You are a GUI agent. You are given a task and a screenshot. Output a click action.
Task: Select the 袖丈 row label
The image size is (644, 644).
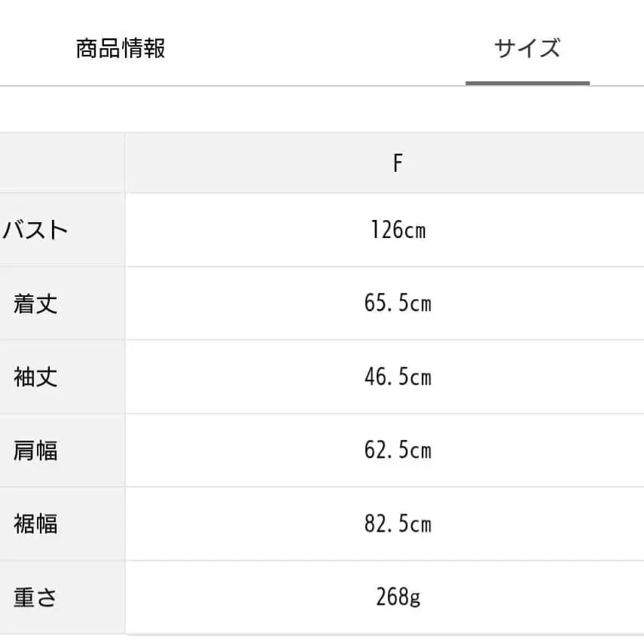34,377
